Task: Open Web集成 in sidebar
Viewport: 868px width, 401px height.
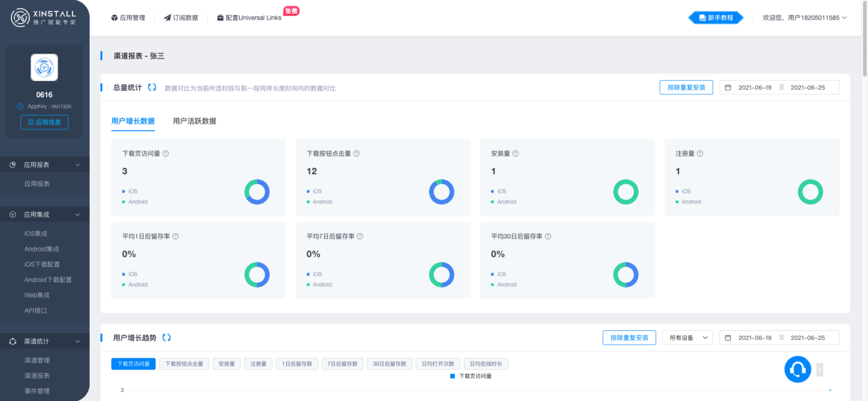Action: click(x=37, y=295)
